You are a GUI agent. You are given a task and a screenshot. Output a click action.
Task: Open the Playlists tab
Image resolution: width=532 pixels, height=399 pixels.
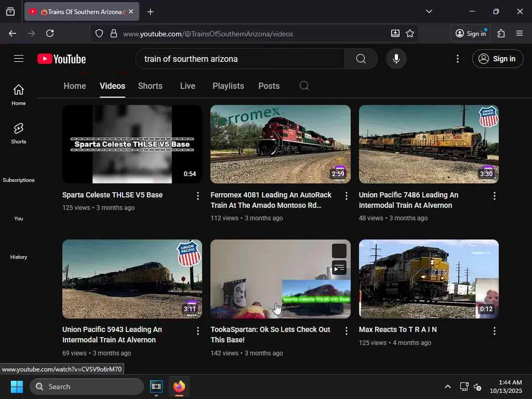point(229,86)
